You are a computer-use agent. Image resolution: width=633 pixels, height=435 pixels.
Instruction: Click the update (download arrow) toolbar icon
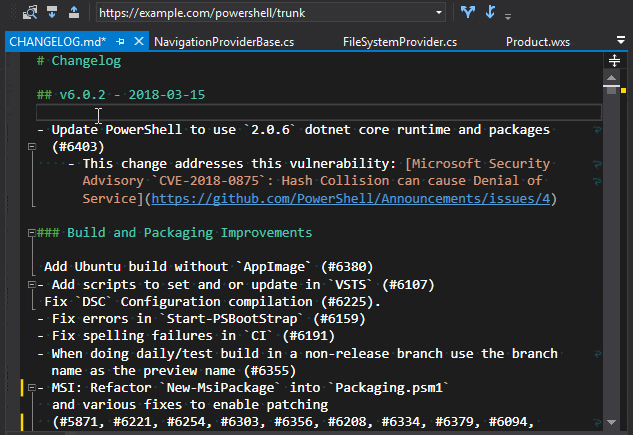click(52, 13)
